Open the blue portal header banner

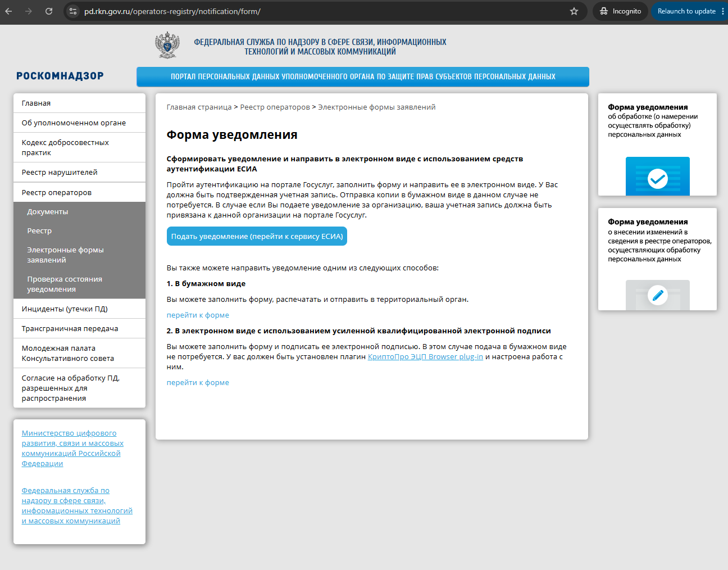coord(363,76)
